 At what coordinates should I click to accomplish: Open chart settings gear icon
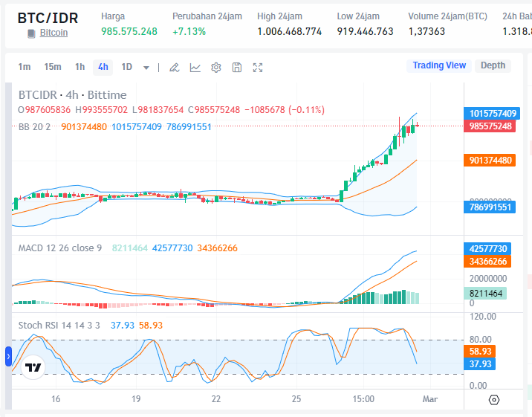coord(216,68)
